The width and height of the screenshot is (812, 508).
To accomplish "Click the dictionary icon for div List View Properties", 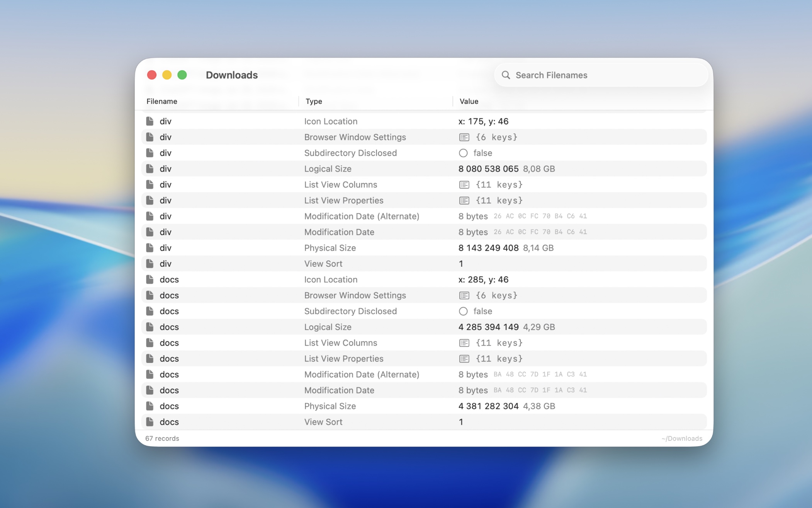I will [x=464, y=200].
